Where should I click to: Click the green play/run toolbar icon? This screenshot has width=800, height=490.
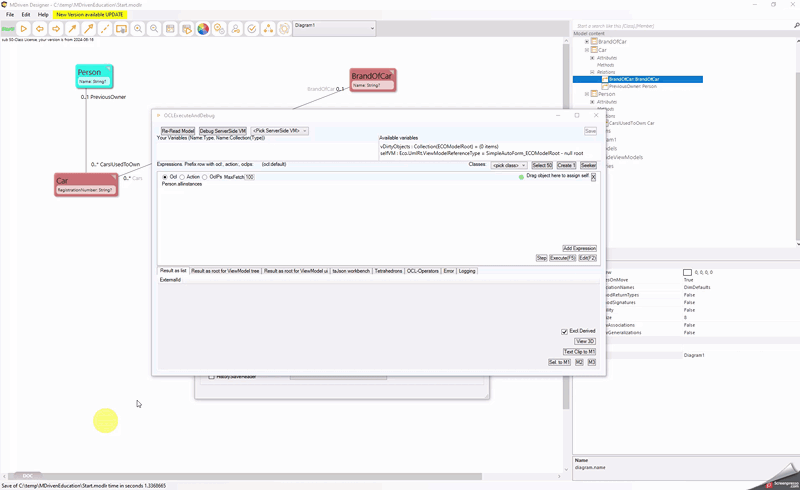point(24,29)
